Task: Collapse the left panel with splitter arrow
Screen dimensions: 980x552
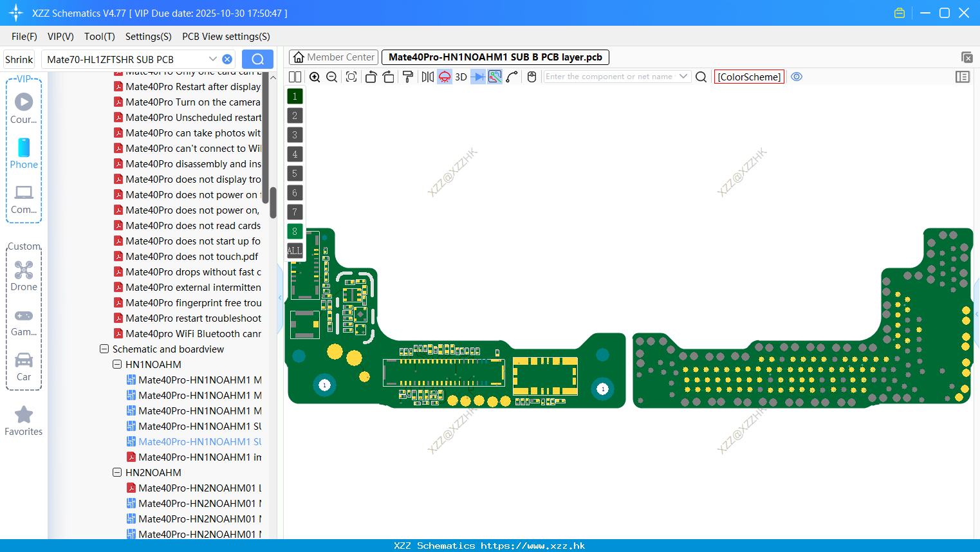Action: (x=280, y=297)
